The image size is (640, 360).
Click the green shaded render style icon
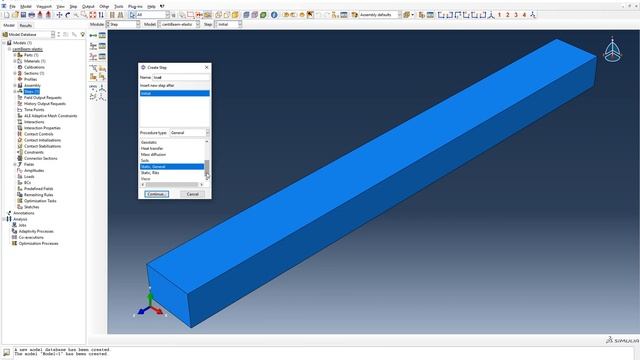coord(263,15)
